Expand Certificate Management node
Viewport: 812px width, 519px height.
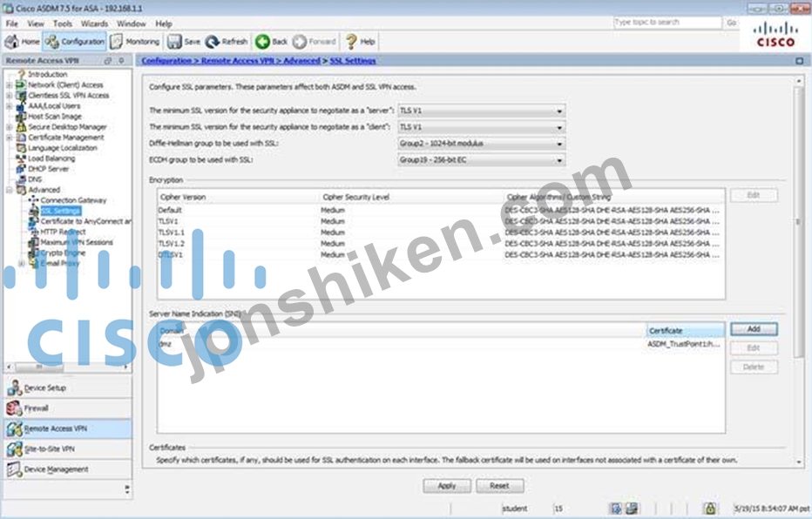click(9, 138)
